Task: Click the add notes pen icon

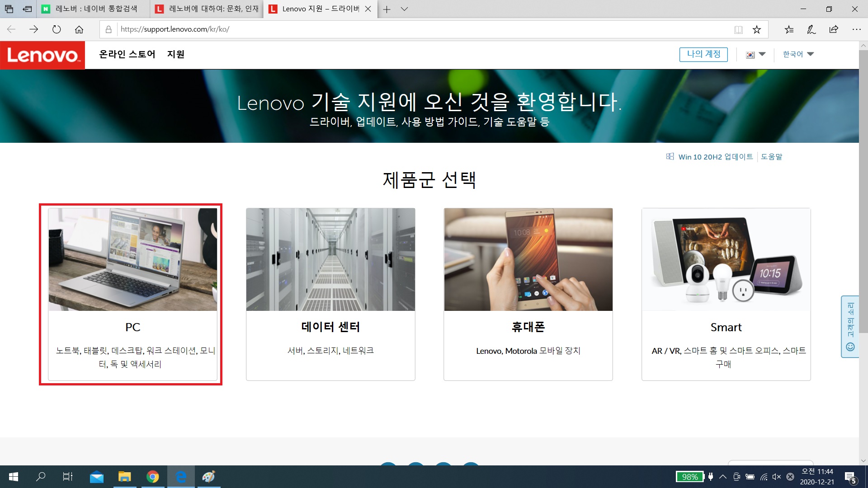Action: 811,29
